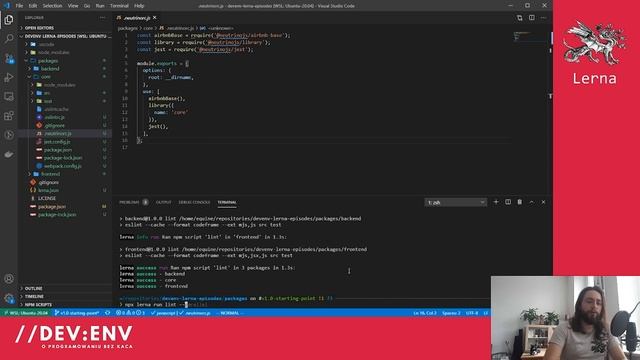Click the Explorer more actions ellipsis

[102, 18]
